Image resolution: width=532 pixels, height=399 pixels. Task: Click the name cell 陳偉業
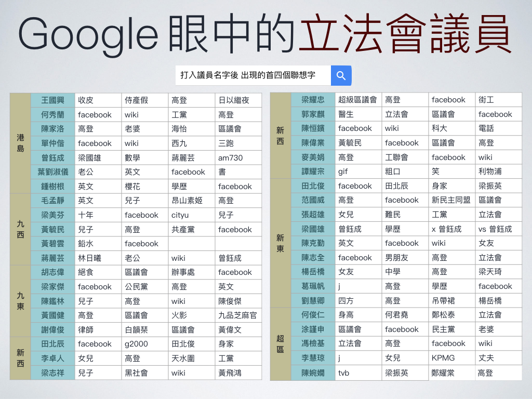[x=313, y=143]
